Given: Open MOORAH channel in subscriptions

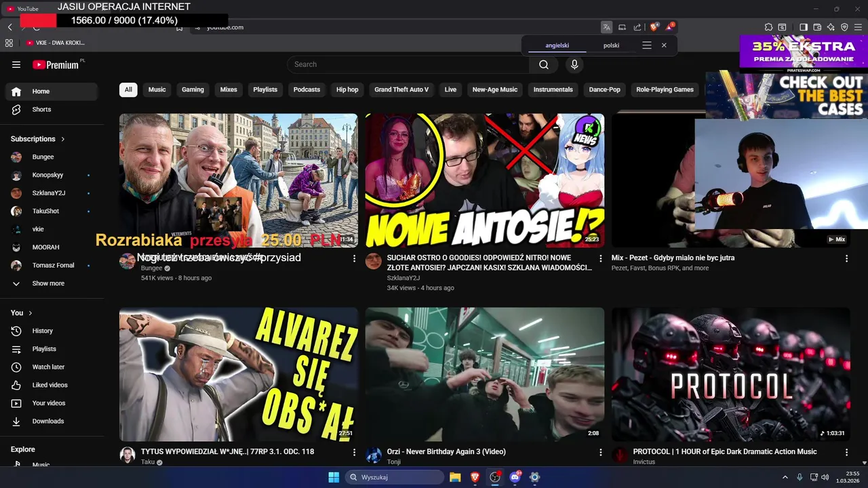Looking at the screenshot, I should click(x=52, y=247).
